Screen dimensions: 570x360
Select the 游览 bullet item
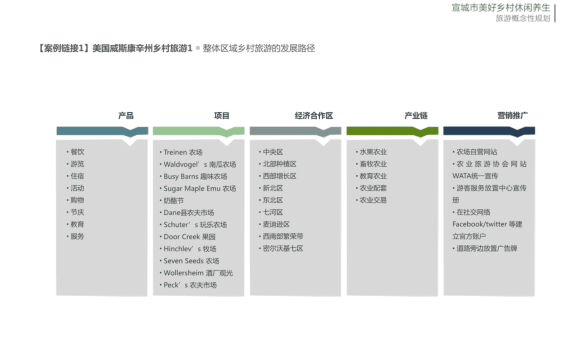(77, 164)
